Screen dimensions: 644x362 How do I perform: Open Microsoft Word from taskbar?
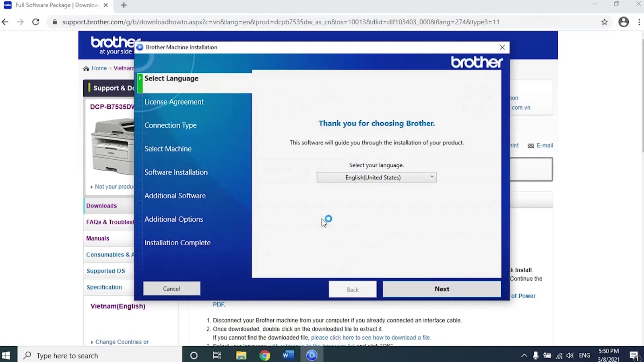coord(288,356)
